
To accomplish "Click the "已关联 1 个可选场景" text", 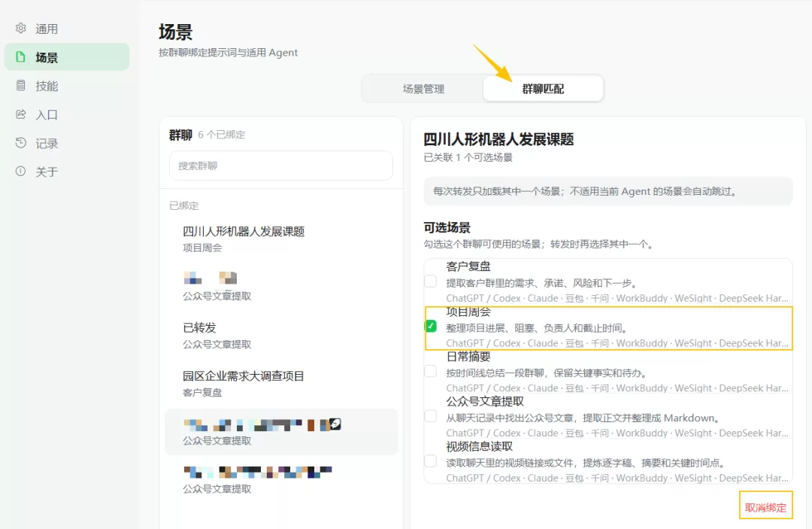I will [468, 157].
